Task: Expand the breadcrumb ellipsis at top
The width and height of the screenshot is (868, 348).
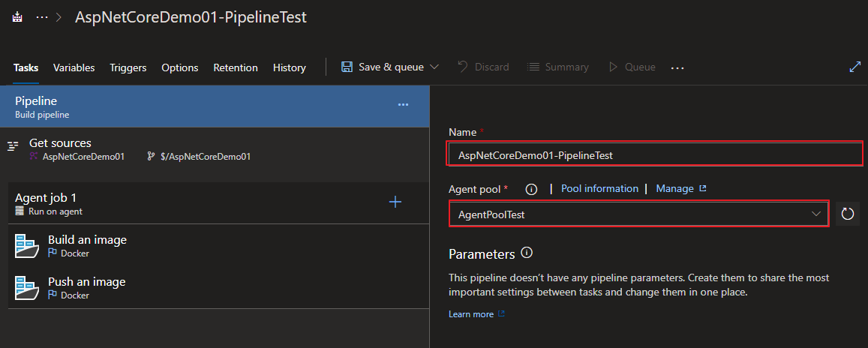Action: pos(42,16)
